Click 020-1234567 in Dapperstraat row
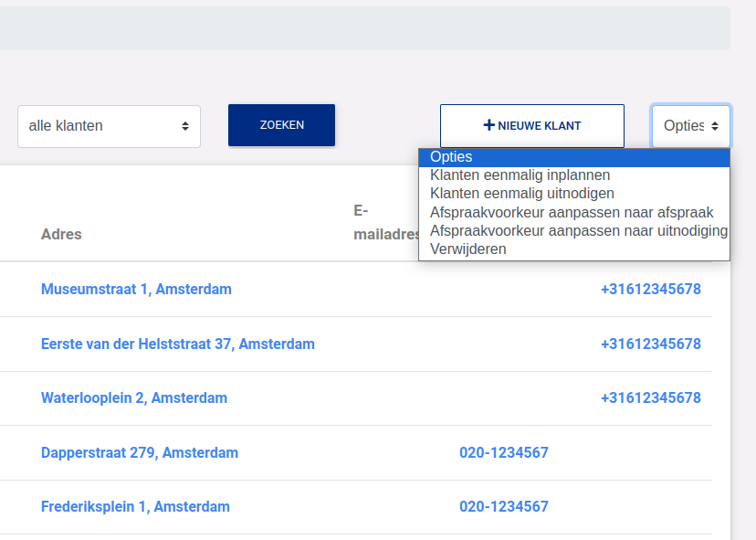Screen dimensions: 756x540 (x=503, y=453)
